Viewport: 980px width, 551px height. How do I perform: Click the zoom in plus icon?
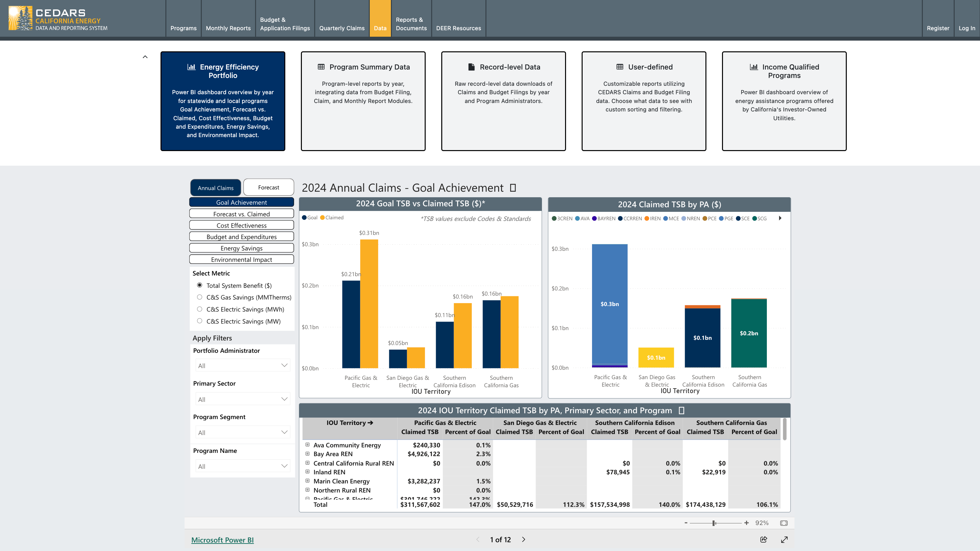point(746,523)
